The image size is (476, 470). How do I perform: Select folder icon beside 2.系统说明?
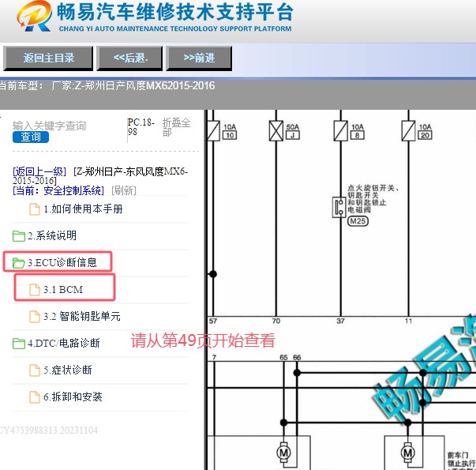19,236
